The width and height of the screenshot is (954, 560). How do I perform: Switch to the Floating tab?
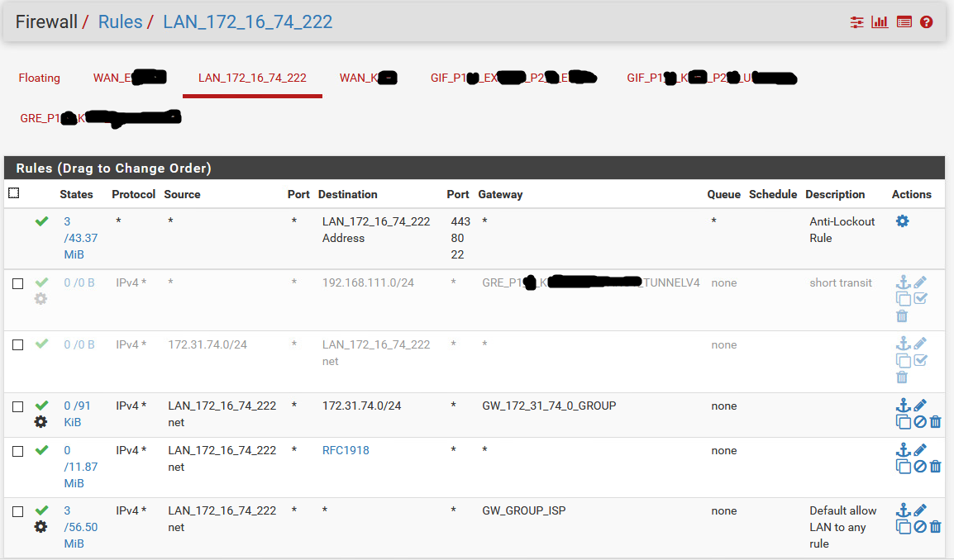click(x=40, y=78)
